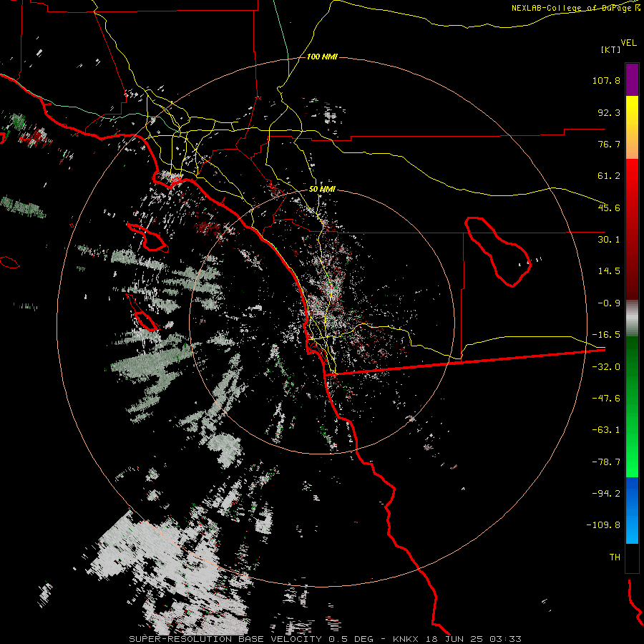Click the -109.8 legend value
The image size is (644, 644).
(604, 525)
